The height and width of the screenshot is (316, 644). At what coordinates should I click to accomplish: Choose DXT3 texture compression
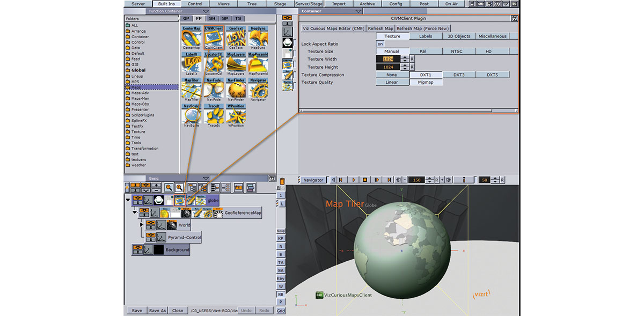pyautogui.click(x=459, y=75)
